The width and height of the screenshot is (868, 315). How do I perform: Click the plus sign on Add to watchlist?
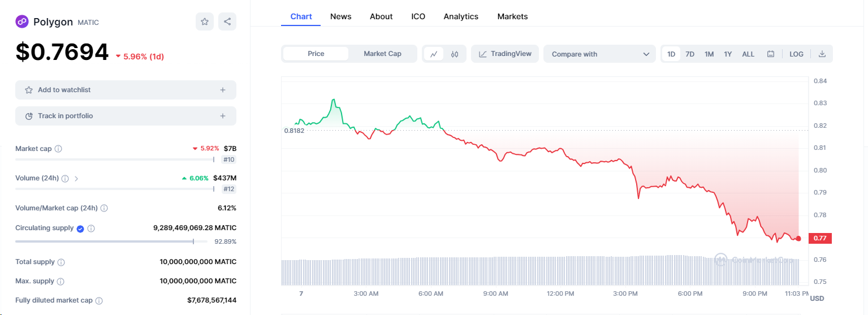click(223, 90)
